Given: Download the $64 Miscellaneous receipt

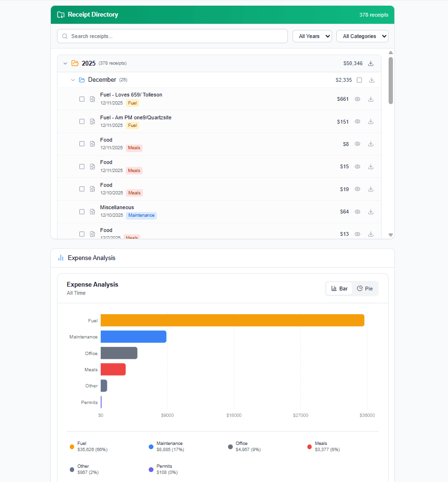Looking at the screenshot, I should [371, 212].
